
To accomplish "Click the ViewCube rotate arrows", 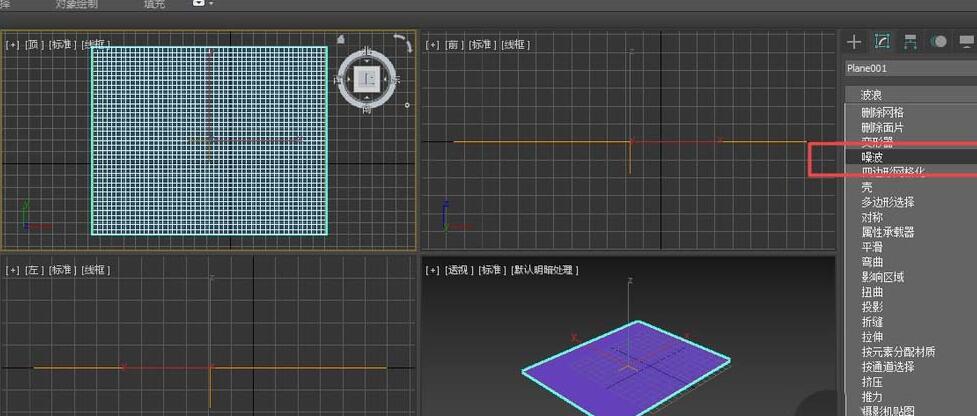I will click(404, 43).
